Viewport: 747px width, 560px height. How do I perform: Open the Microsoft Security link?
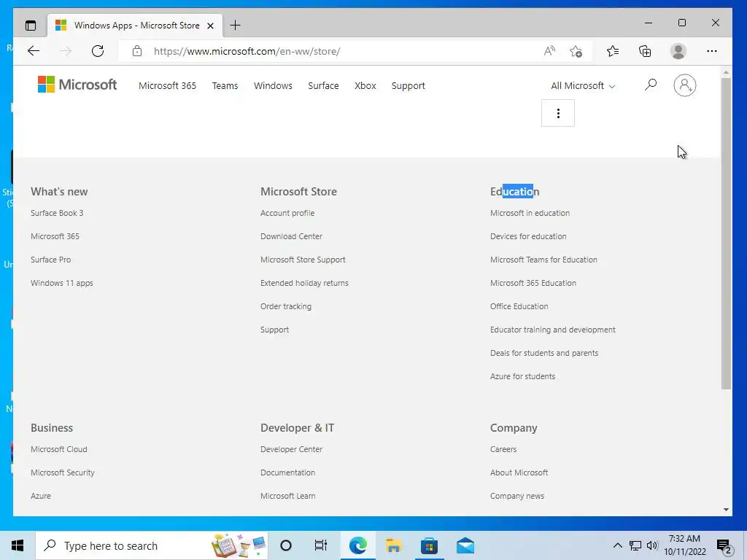pos(63,472)
